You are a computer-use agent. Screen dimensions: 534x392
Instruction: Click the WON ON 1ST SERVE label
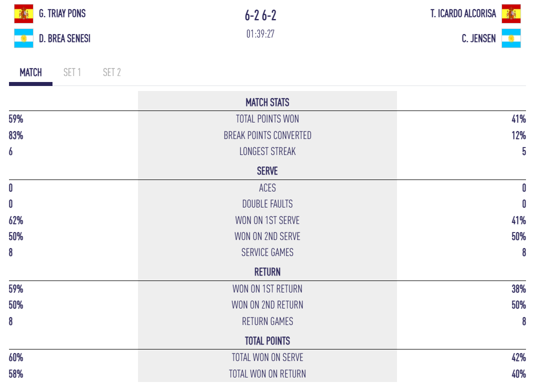tap(267, 220)
